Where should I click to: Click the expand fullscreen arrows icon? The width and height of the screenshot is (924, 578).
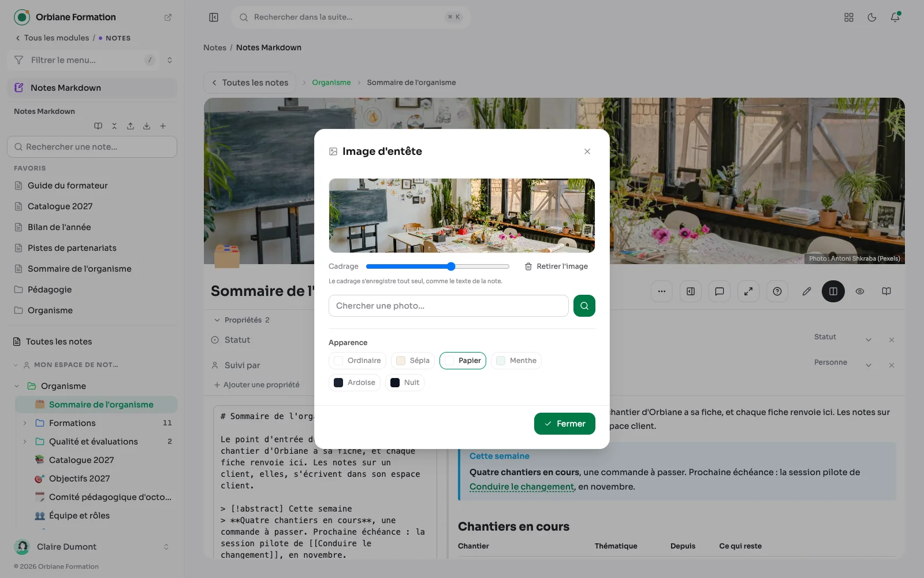[748, 291]
